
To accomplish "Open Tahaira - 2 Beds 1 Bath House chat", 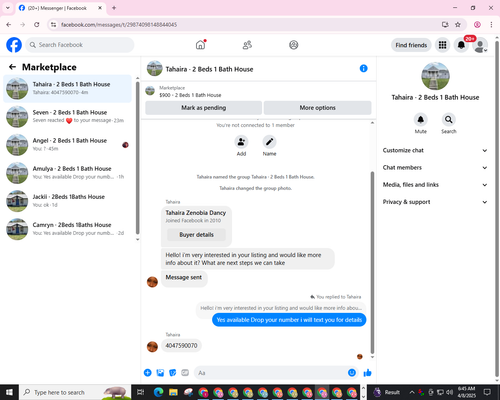I will (67, 88).
